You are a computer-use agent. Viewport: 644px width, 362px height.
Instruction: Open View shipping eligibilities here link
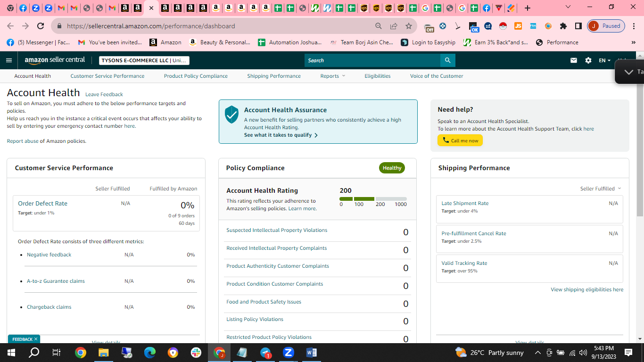tap(587, 289)
